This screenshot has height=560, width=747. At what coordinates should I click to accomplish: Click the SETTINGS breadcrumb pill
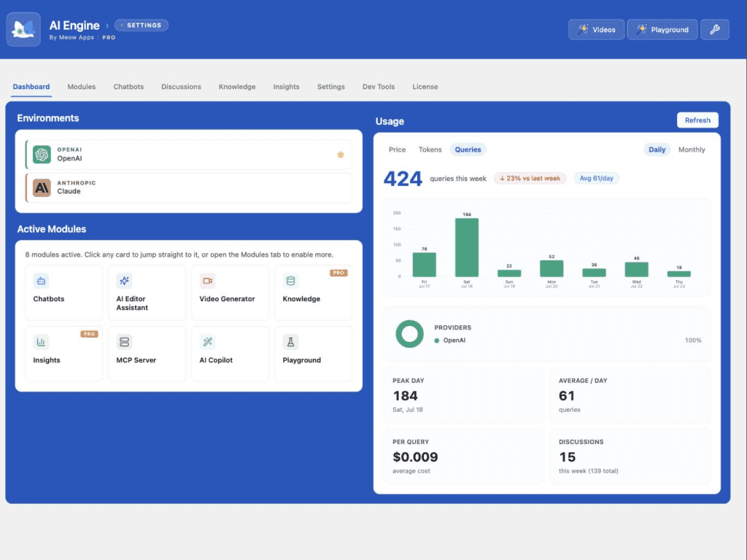[x=142, y=26]
